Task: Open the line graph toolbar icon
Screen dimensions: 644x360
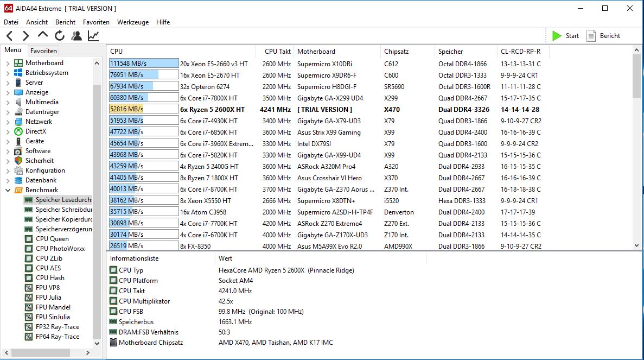Action: (93, 36)
